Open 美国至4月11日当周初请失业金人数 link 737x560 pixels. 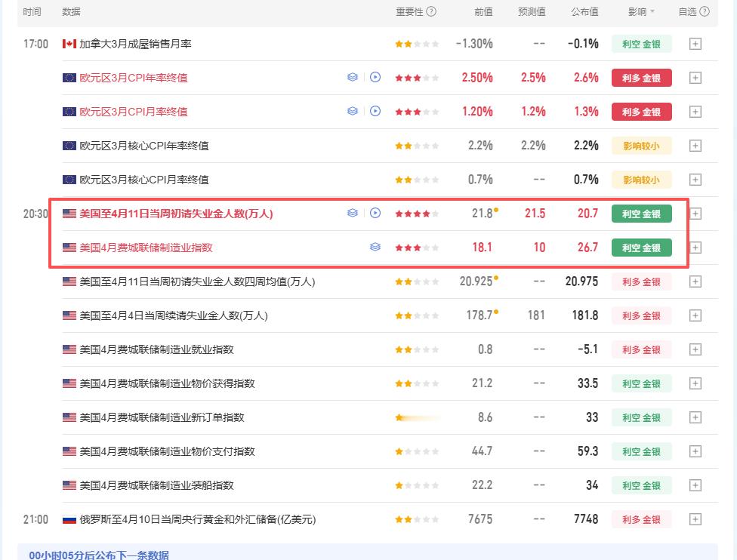point(176,214)
